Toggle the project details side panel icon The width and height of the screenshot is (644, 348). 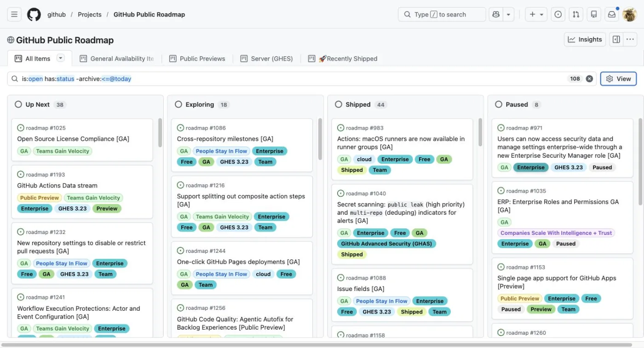coord(616,40)
